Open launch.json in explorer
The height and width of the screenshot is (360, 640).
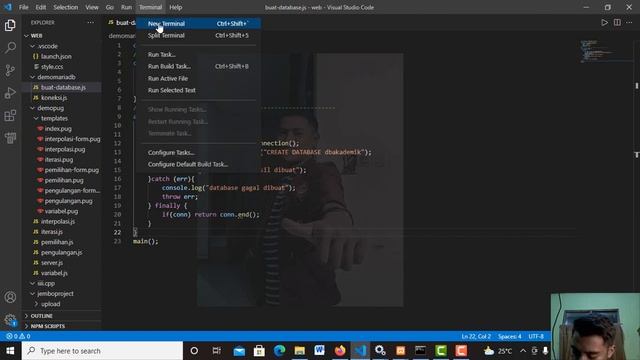coord(56,56)
